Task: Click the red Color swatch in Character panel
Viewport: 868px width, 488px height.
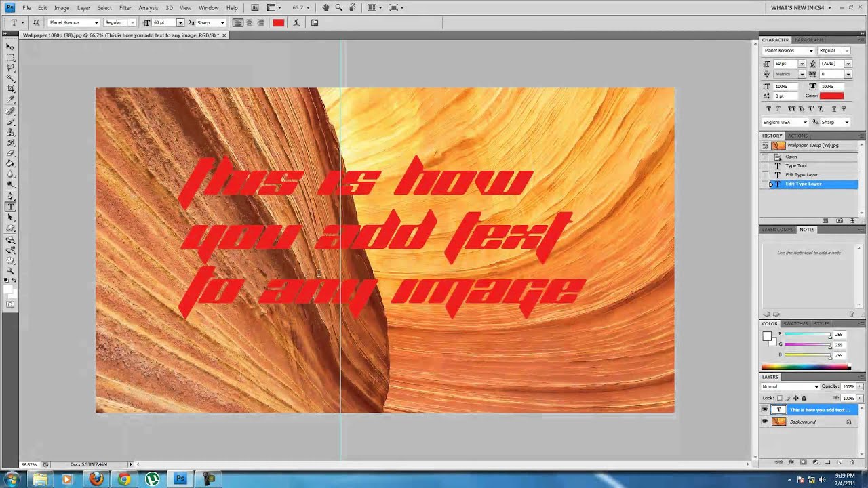Action: coord(831,96)
